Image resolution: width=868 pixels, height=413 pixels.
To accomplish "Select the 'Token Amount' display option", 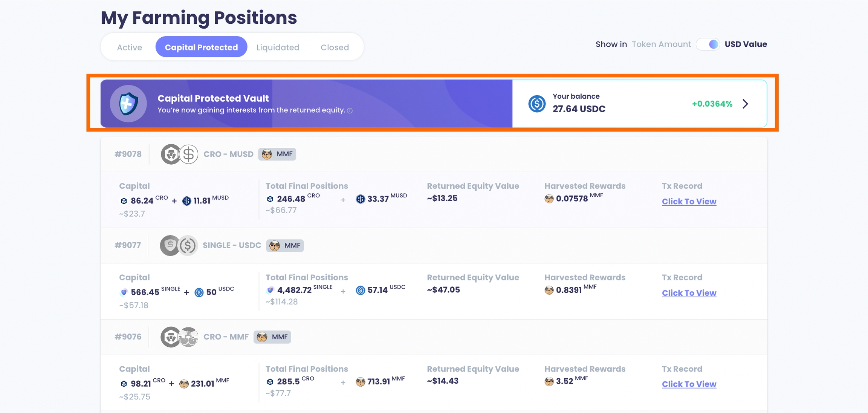I will click(x=661, y=44).
